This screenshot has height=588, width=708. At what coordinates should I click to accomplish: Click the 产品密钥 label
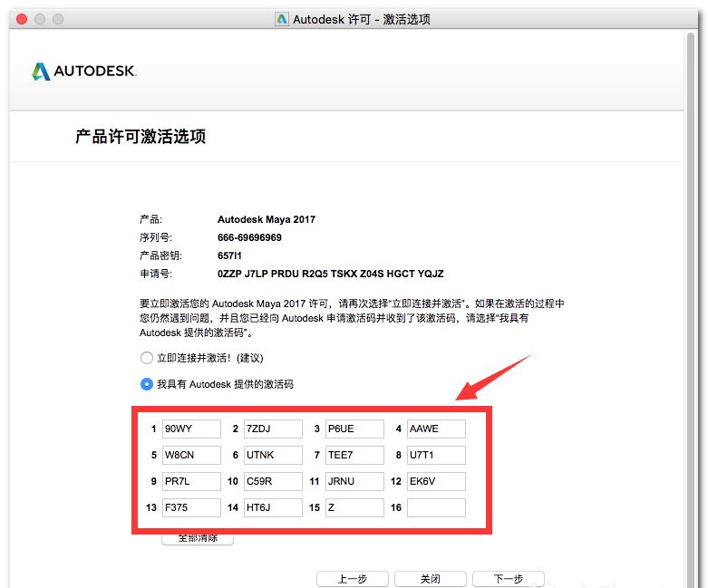(x=160, y=255)
